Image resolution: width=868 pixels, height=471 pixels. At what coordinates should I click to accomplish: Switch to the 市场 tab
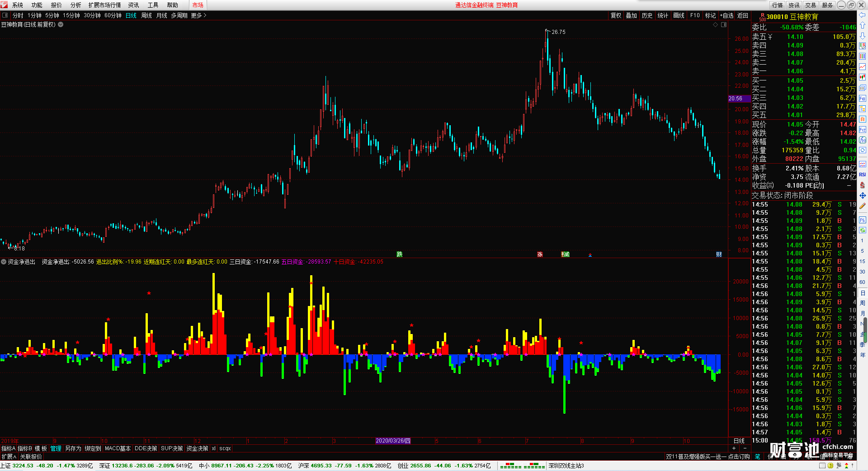pos(198,5)
